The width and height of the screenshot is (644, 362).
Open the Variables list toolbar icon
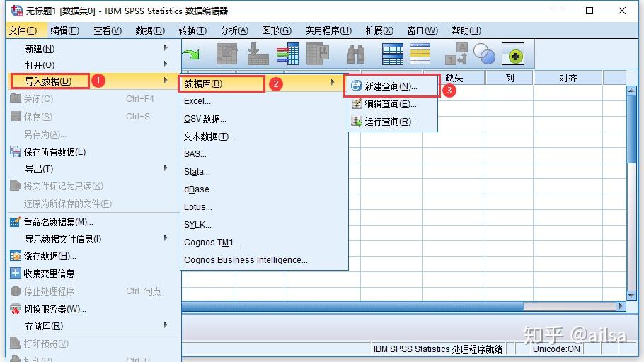[288, 54]
